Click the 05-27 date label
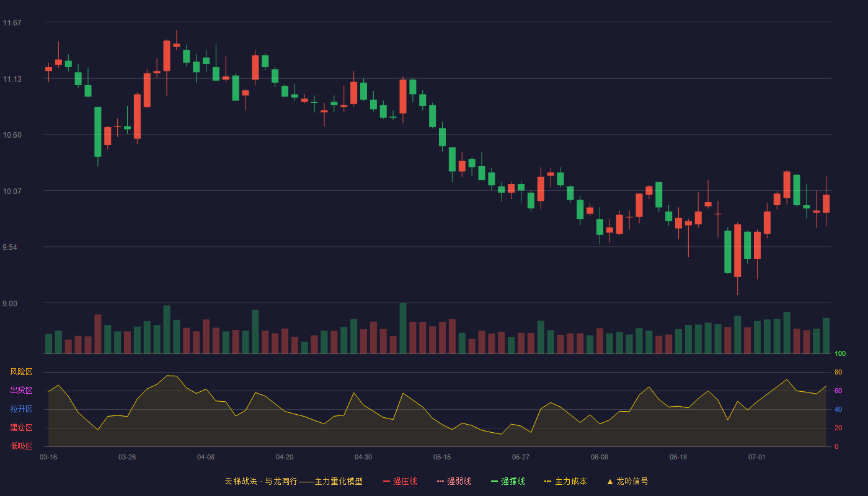 [521, 457]
